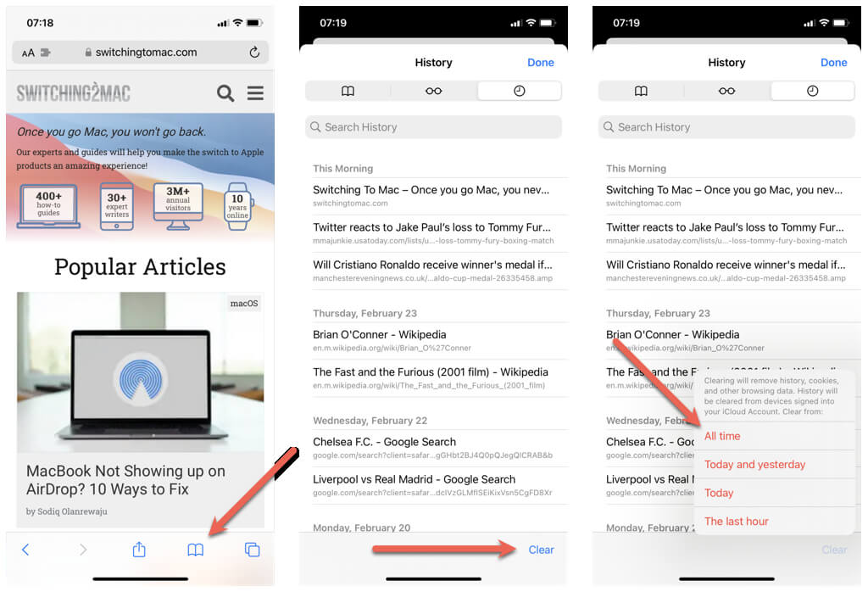868x592 pixels.
Task: Tap Clear in middle History screen
Action: click(x=541, y=550)
